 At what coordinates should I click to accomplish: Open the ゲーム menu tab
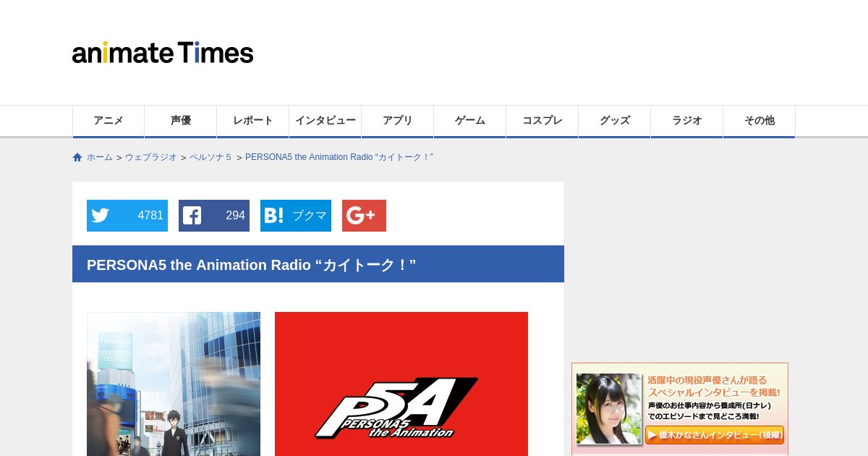click(x=470, y=121)
